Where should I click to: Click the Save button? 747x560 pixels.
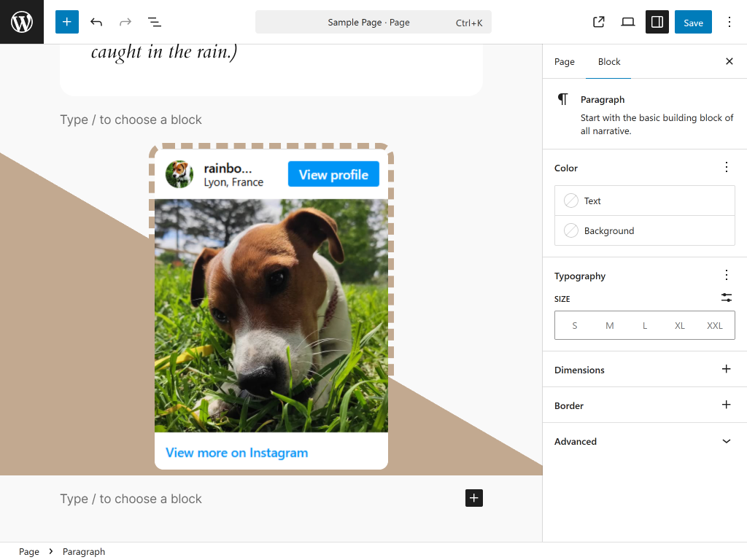[x=693, y=22]
